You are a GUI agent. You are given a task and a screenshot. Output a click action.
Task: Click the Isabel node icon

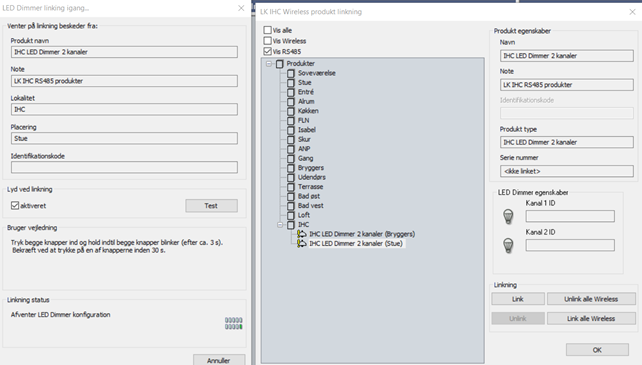click(x=291, y=130)
